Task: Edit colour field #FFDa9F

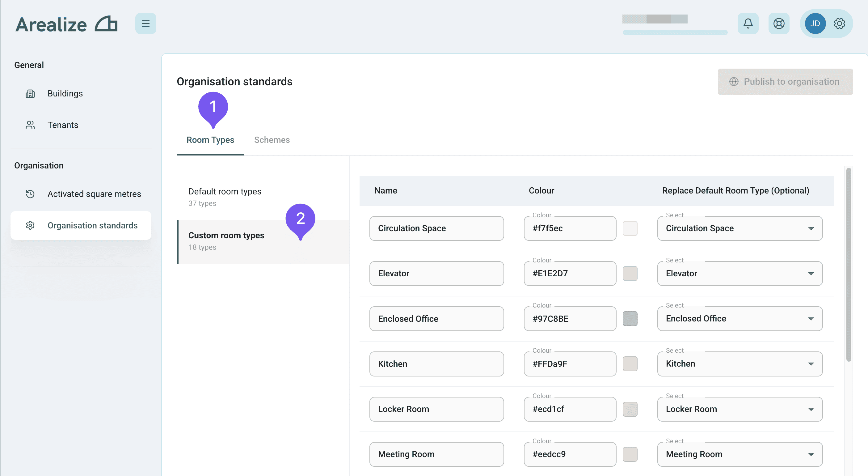Action: tap(570, 364)
